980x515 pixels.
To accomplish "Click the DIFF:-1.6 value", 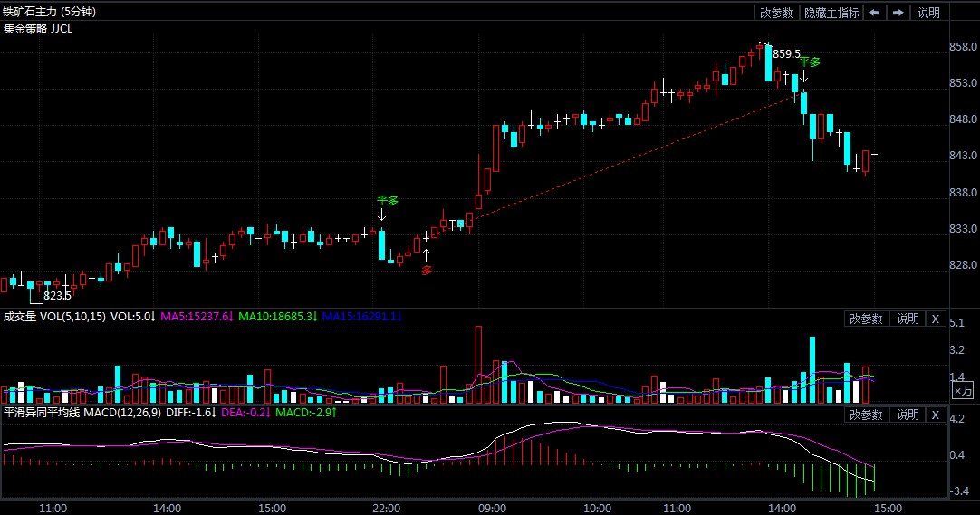I will [x=190, y=413].
